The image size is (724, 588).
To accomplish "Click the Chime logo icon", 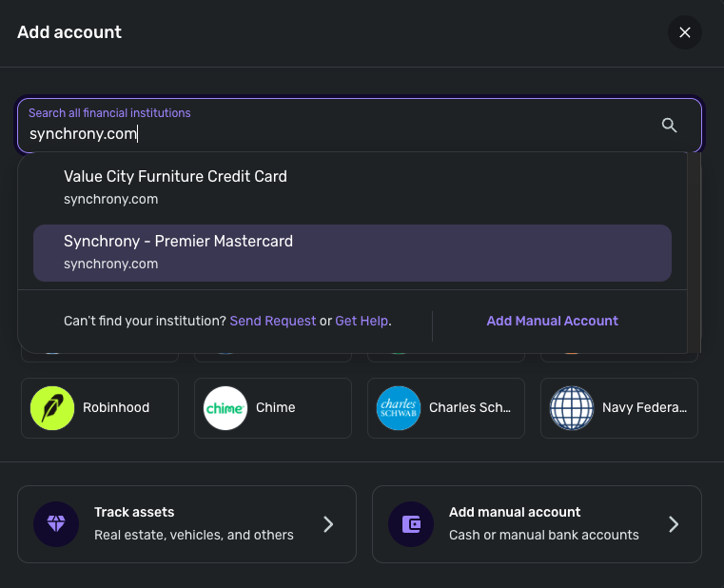I will pyautogui.click(x=225, y=408).
